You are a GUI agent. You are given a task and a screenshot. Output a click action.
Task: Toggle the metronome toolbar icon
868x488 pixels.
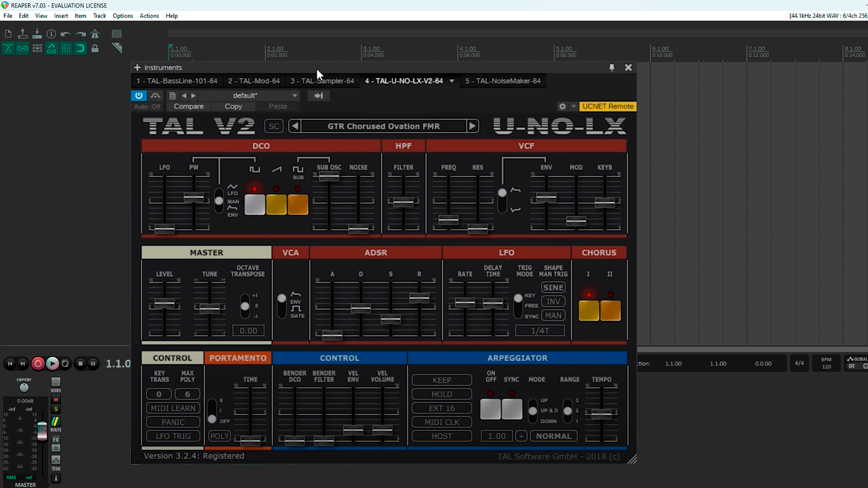[95, 34]
